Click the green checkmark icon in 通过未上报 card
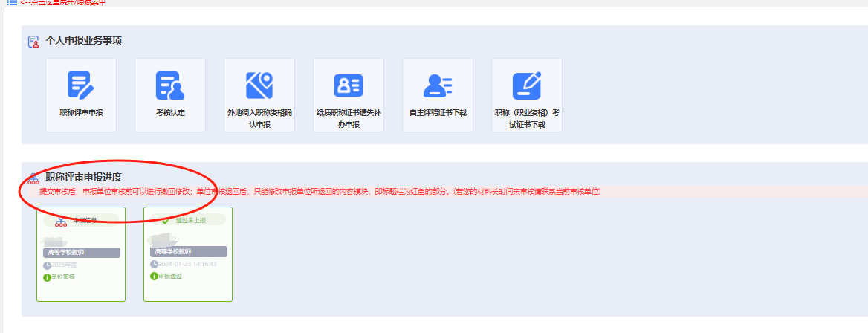 [165, 220]
